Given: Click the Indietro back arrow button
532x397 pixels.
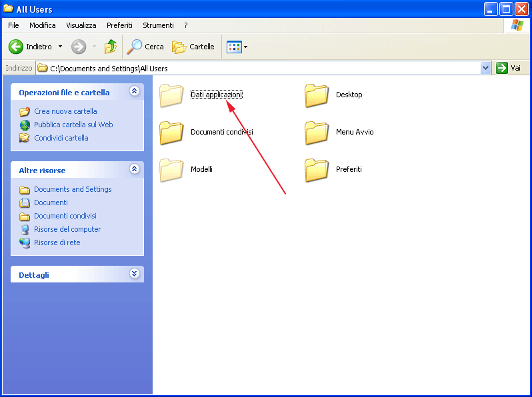Looking at the screenshot, I should pyautogui.click(x=16, y=47).
